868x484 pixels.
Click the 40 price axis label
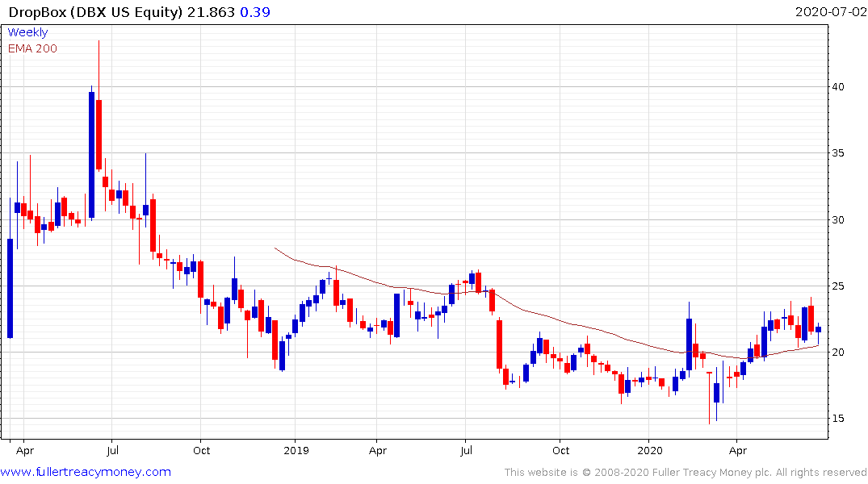pyautogui.click(x=838, y=87)
